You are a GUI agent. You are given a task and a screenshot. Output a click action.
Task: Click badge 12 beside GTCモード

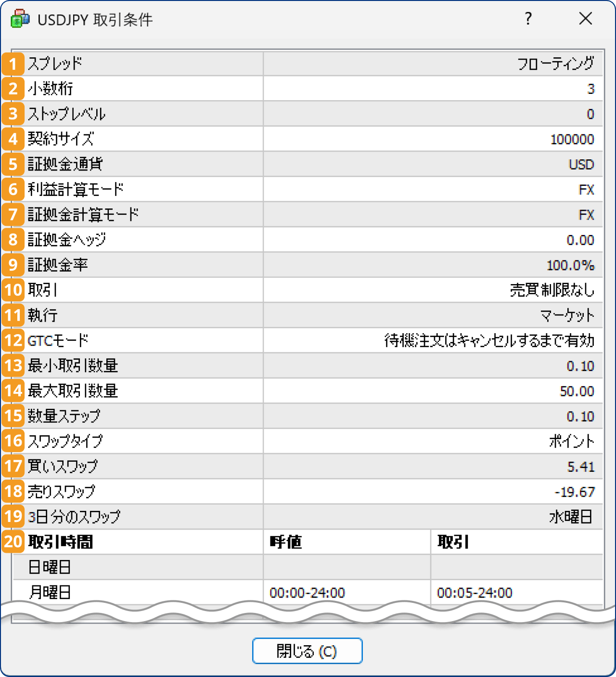tap(13, 340)
